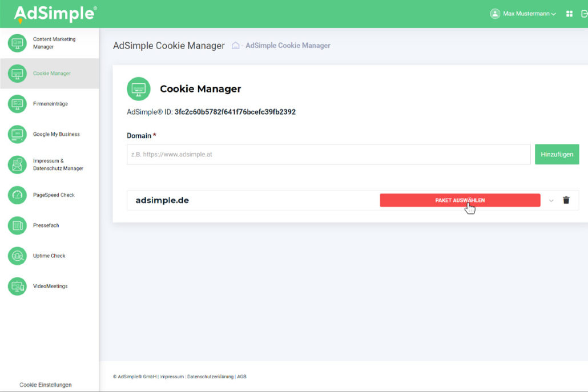Delete adsimple.de domain with trash icon
Viewport: 588px width, 392px height.
click(566, 200)
